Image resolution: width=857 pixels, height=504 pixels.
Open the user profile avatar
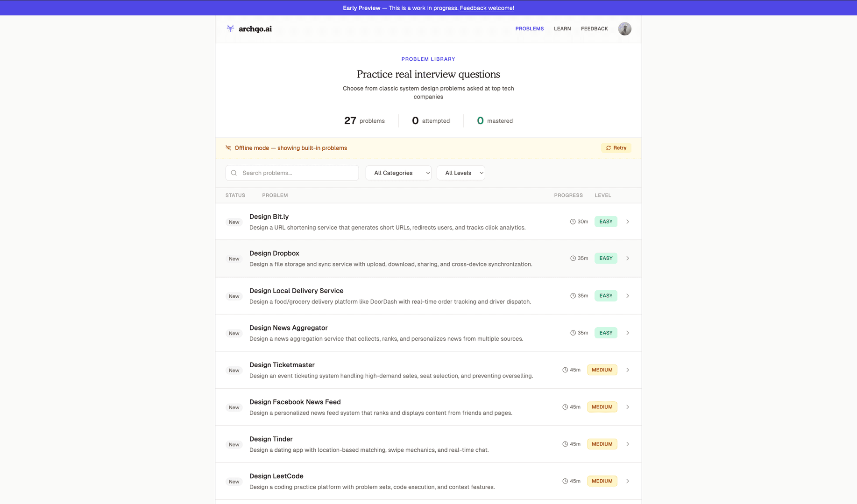624,29
